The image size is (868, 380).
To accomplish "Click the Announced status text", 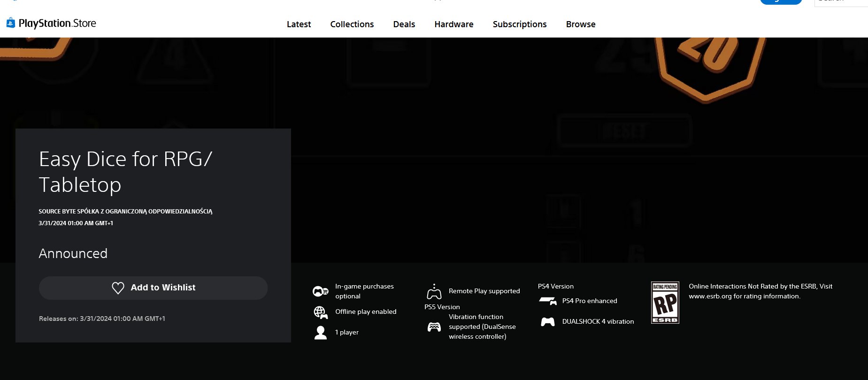I will coord(73,253).
